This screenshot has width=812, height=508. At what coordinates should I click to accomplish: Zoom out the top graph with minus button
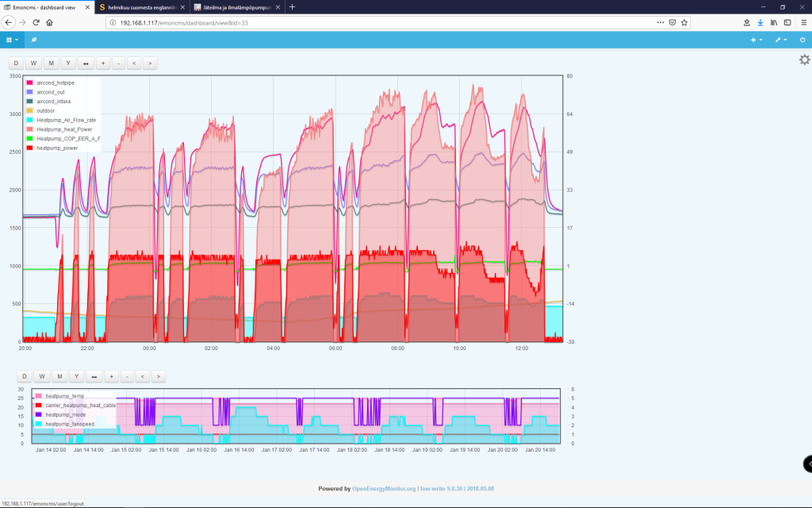118,63
